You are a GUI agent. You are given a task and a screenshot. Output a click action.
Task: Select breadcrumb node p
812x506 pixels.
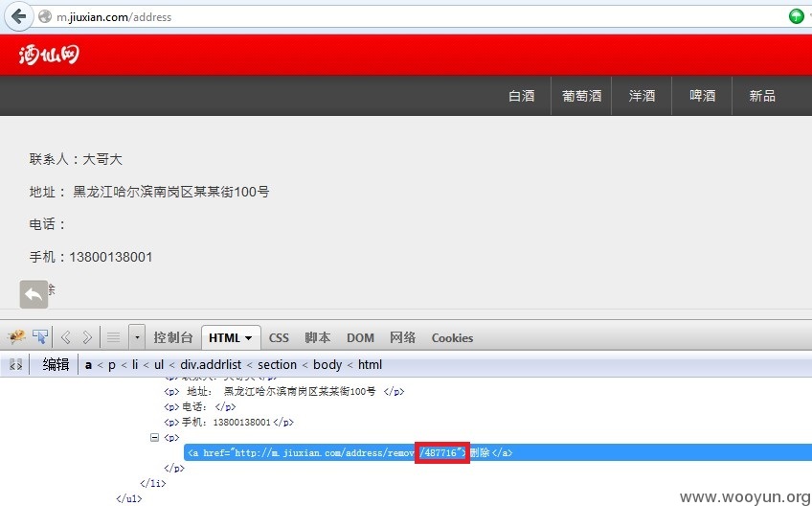112,365
